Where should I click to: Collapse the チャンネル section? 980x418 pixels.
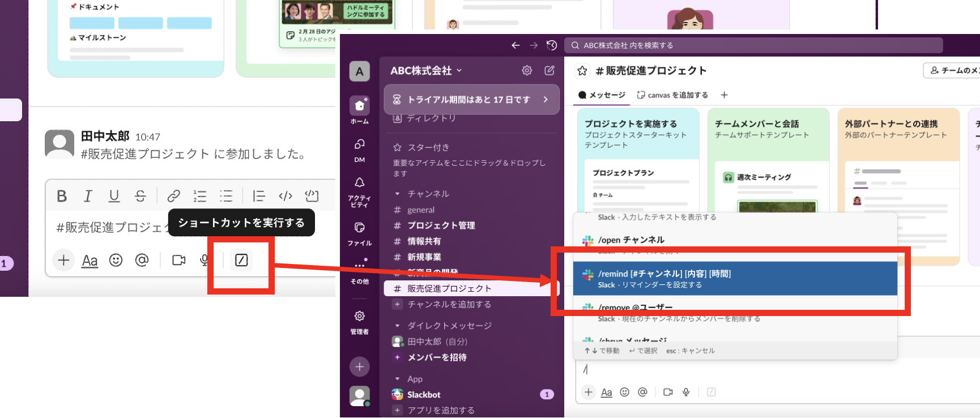[397, 194]
